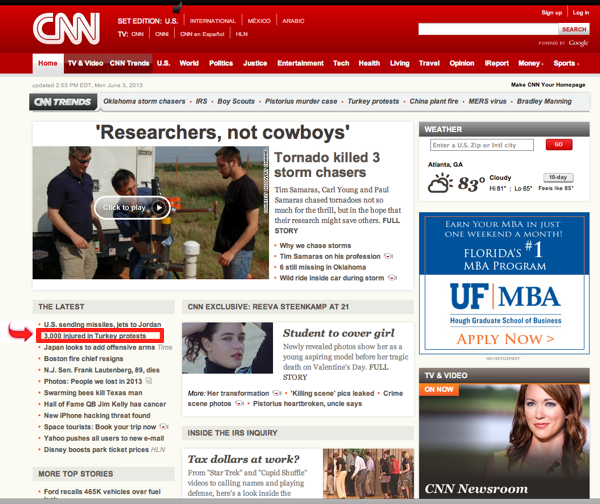
Task: Click video icon beside Space tourists link
Action: (x=164, y=427)
